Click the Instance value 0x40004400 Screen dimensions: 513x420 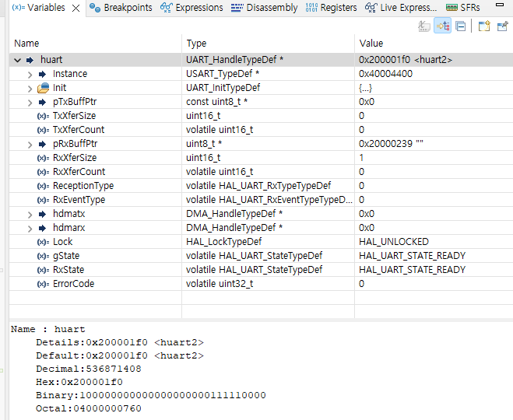pos(385,74)
